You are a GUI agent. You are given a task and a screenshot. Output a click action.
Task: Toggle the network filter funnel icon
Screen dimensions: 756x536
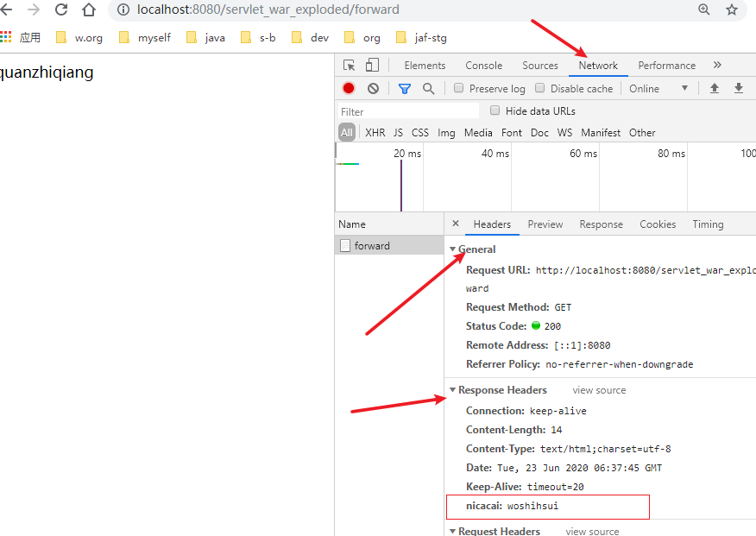click(x=405, y=89)
